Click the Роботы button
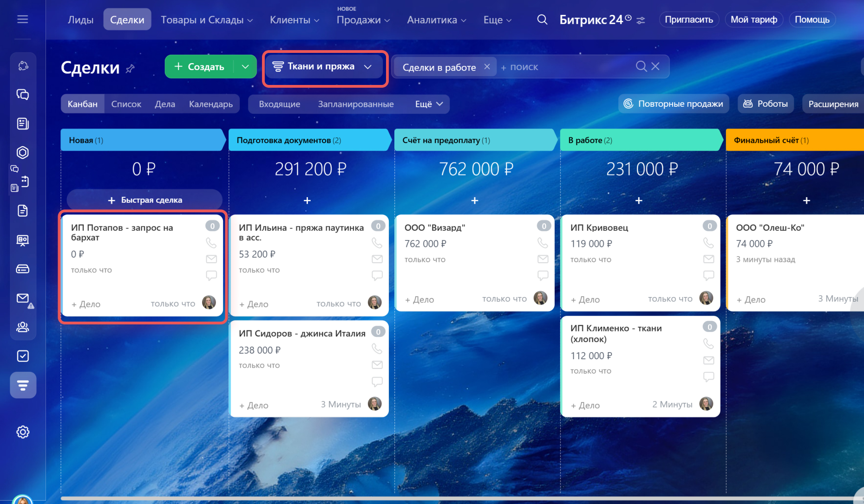Viewport: 864px width, 504px height. [x=766, y=104]
